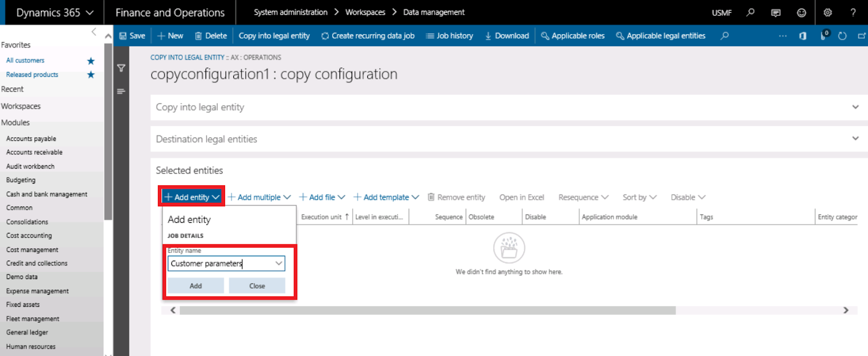
Task: Open General ledger module
Action: click(x=27, y=332)
